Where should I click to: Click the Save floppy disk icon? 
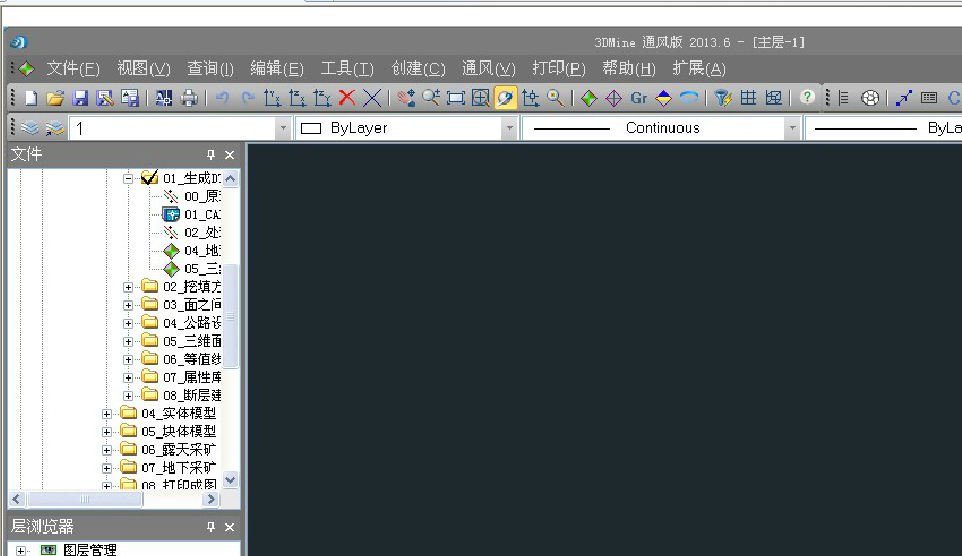coord(80,98)
